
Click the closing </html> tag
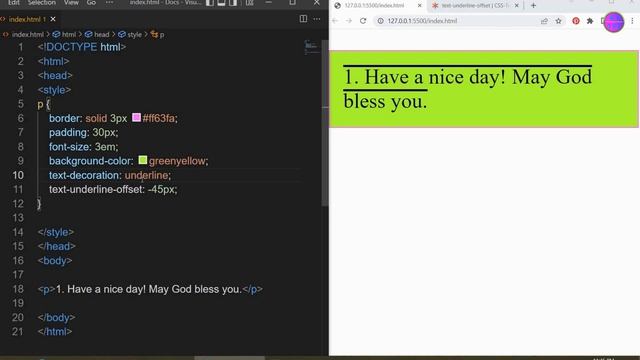point(55,331)
